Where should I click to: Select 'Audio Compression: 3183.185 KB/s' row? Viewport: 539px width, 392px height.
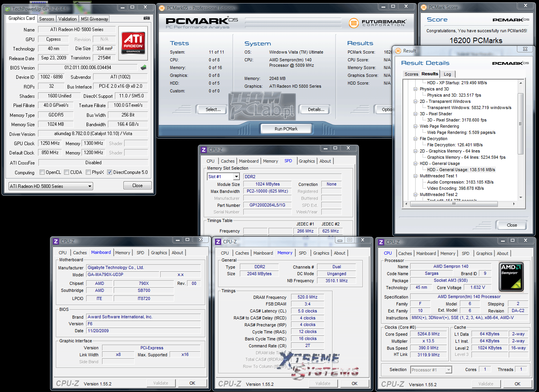460,182
